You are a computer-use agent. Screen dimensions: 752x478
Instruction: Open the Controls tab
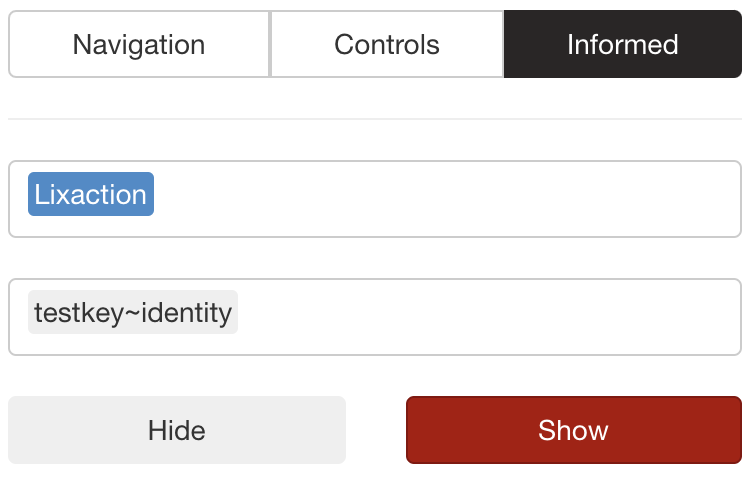pyautogui.click(x=387, y=45)
